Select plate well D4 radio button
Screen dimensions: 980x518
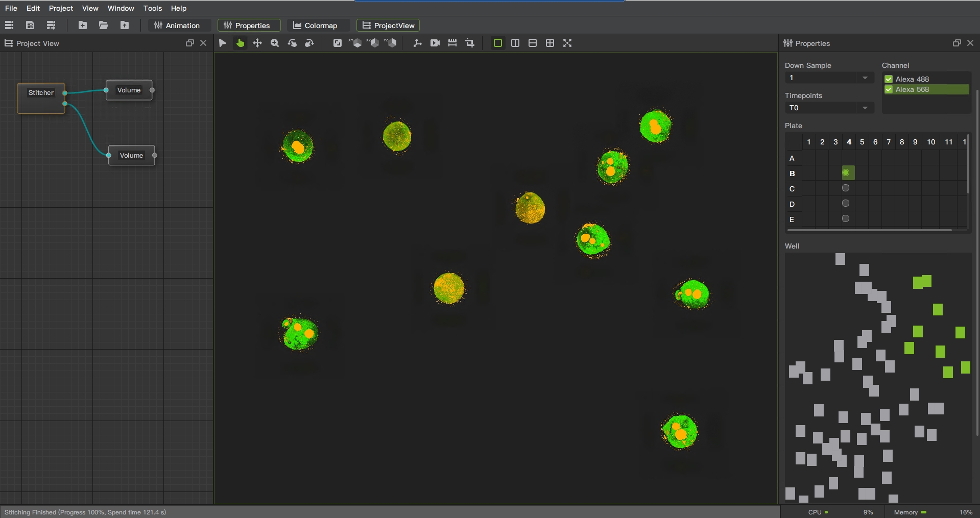tap(846, 204)
